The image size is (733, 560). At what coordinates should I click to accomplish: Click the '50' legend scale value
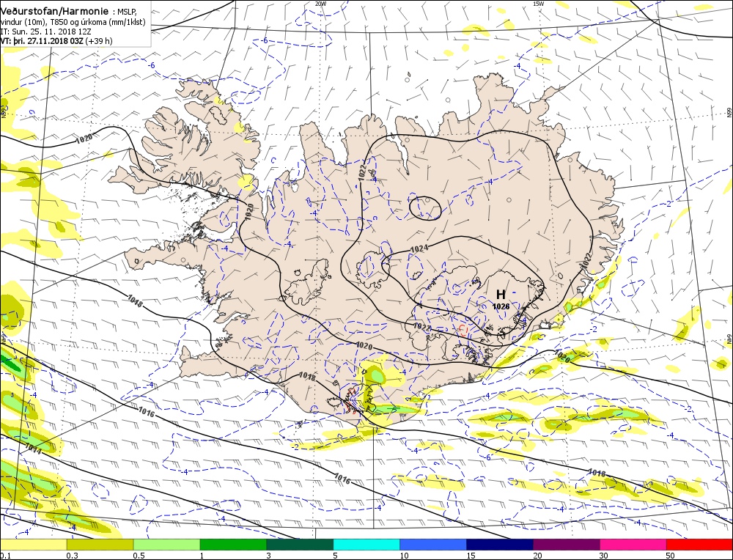coord(671,556)
